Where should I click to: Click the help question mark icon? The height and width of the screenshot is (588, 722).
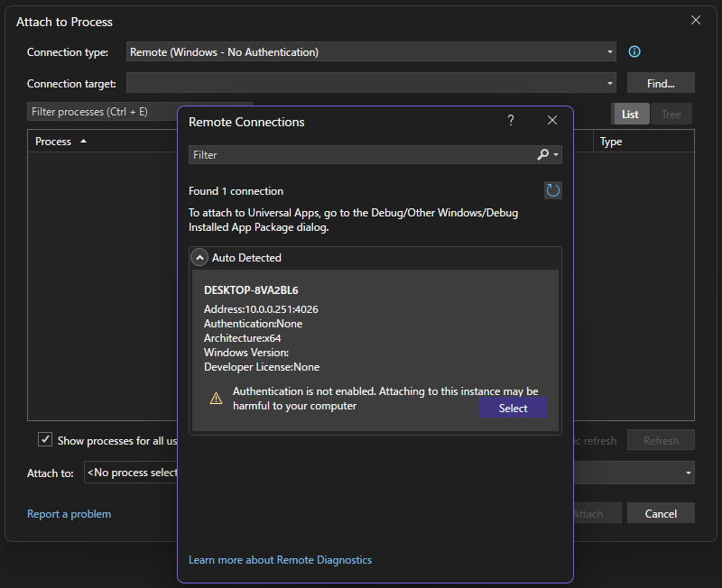pyautogui.click(x=511, y=121)
